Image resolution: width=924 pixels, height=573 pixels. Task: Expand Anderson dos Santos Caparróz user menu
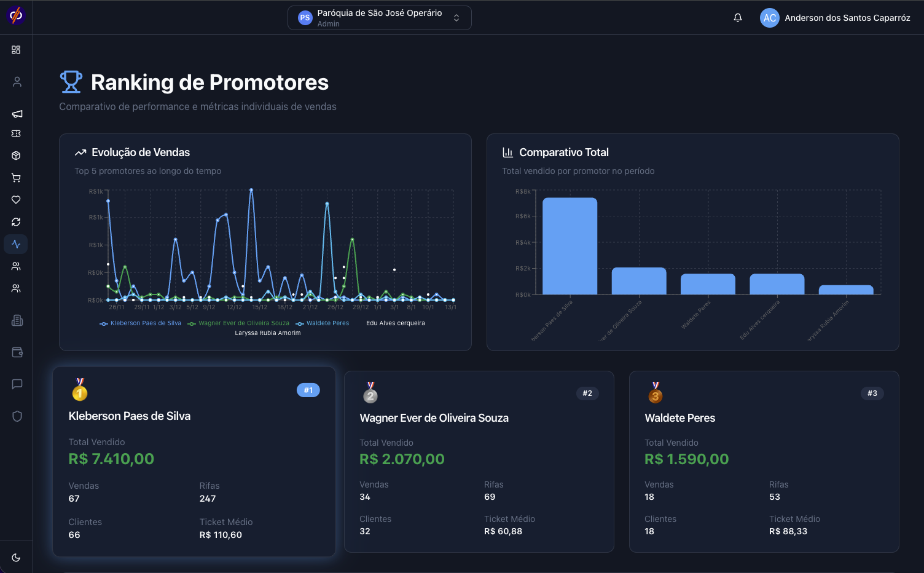click(835, 18)
